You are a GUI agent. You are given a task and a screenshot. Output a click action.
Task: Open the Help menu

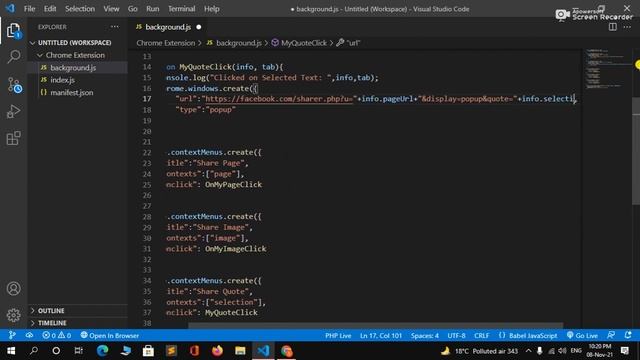(x=211, y=9)
